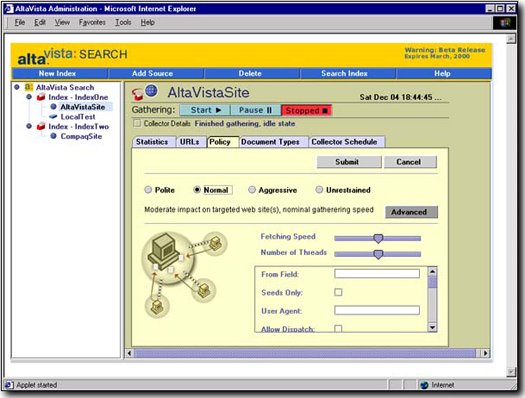Open the Edit menu
This screenshot has width=525, height=398.
point(40,22)
